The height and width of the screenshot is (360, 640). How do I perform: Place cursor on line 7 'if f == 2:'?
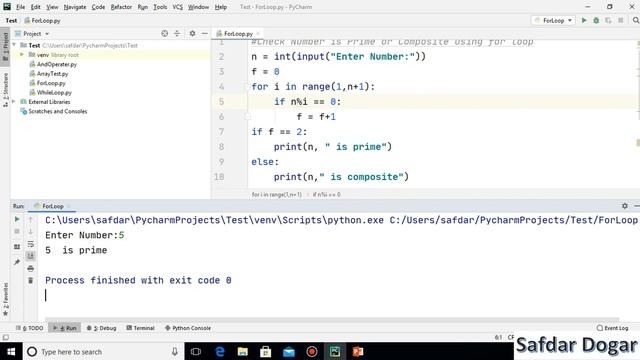tap(279, 131)
